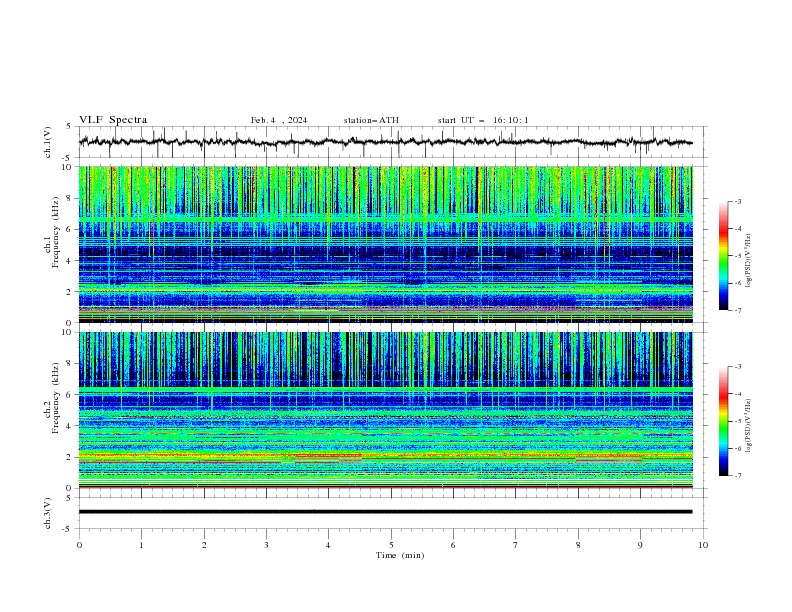Click the "ch.1(V)" axis label
The image size is (792, 612).
tap(48, 142)
